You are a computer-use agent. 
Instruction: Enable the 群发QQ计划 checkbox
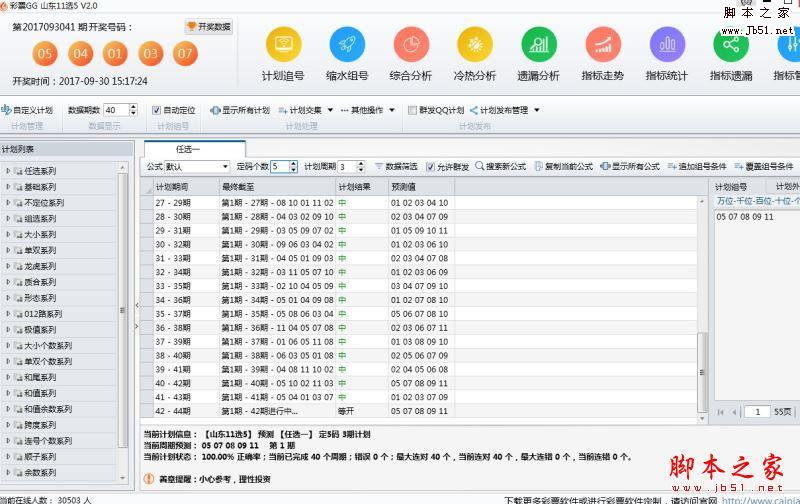point(412,110)
